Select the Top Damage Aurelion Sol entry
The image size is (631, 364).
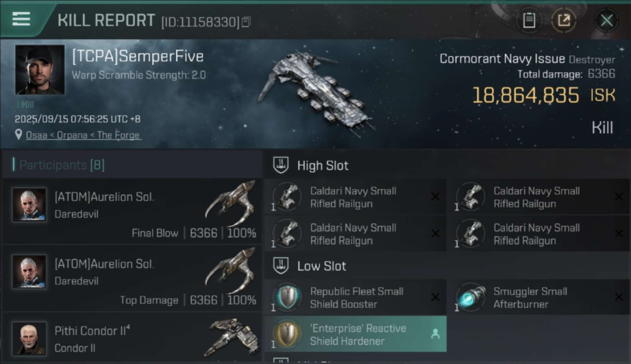coord(132,279)
